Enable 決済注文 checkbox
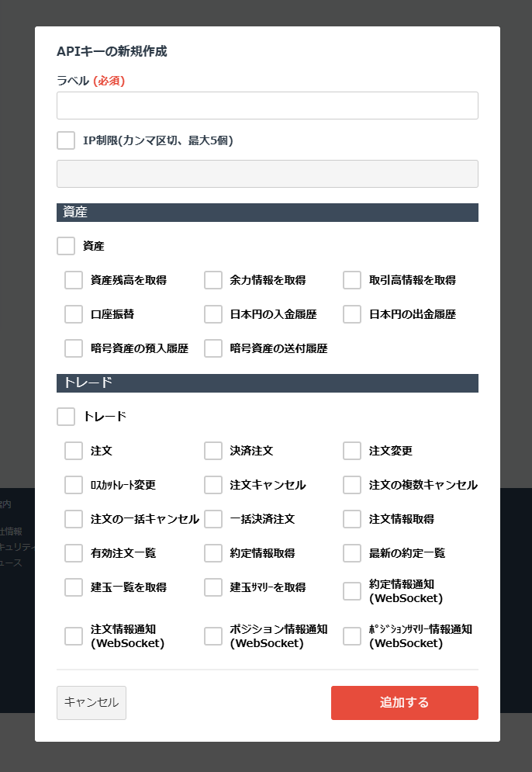The height and width of the screenshot is (772, 532). pyautogui.click(x=213, y=451)
